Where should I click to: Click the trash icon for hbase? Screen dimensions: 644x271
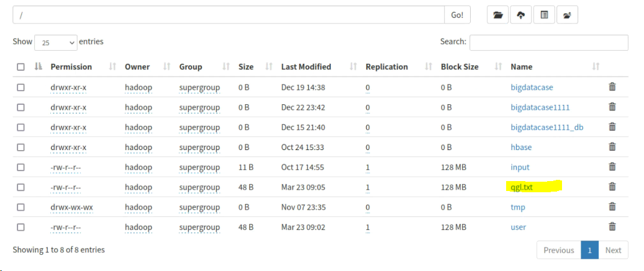pyautogui.click(x=612, y=147)
